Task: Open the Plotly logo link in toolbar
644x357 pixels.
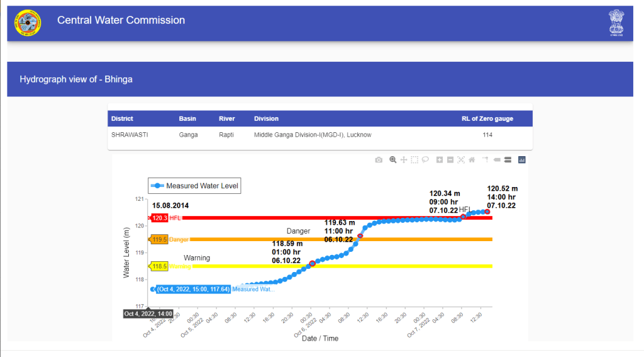Action: [x=521, y=160]
